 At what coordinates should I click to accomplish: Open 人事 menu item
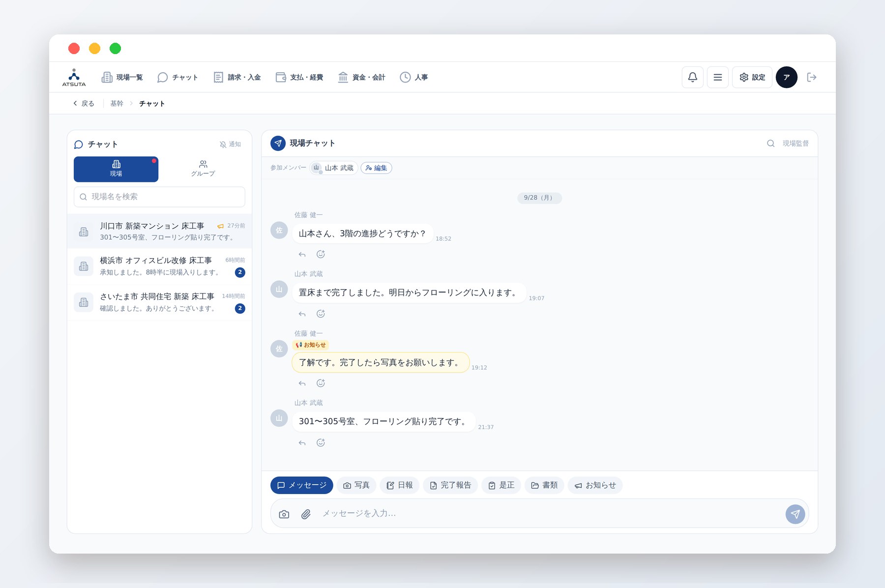(413, 77)
